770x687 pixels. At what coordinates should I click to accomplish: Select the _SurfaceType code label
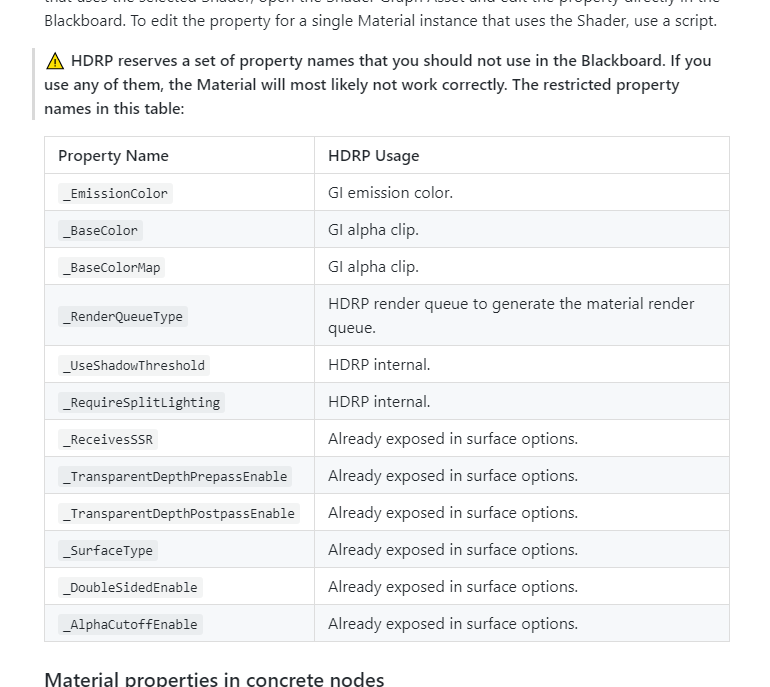[x=108, y=550]
